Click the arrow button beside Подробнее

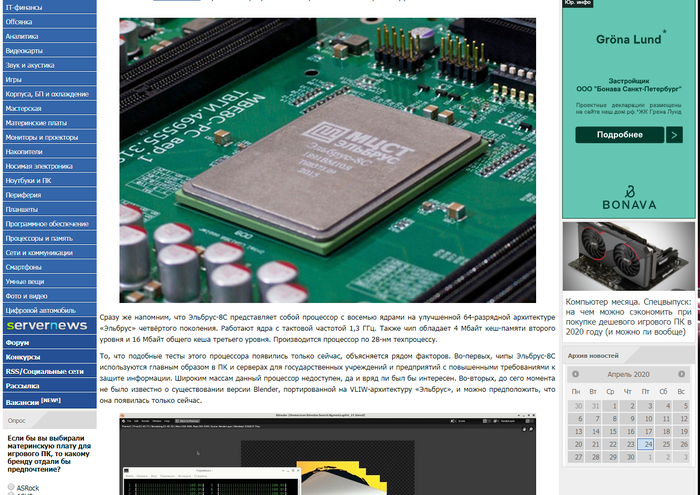674,134
